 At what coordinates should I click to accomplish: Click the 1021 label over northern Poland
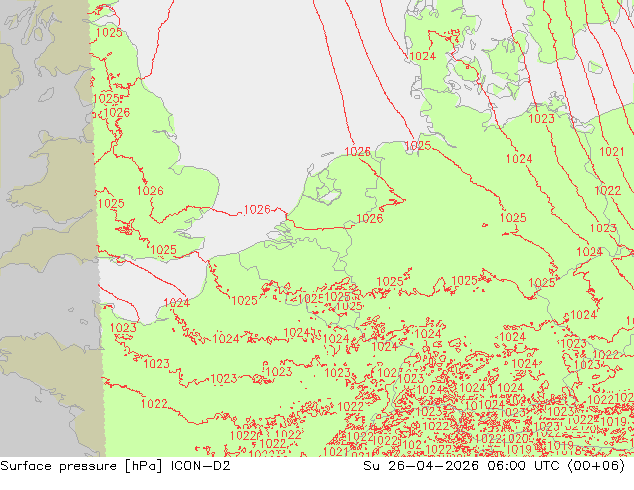coord(612,152)
